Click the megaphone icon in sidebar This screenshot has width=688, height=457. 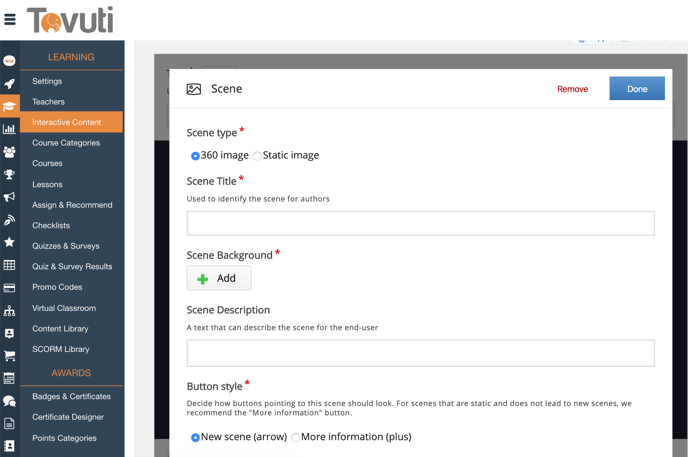(x=9, y=197)
